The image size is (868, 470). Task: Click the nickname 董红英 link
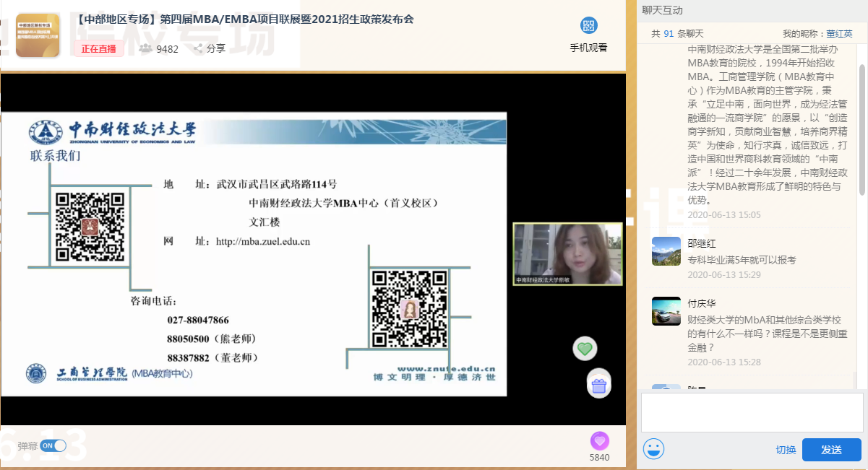pyautogui.click(x=839, y=33)
